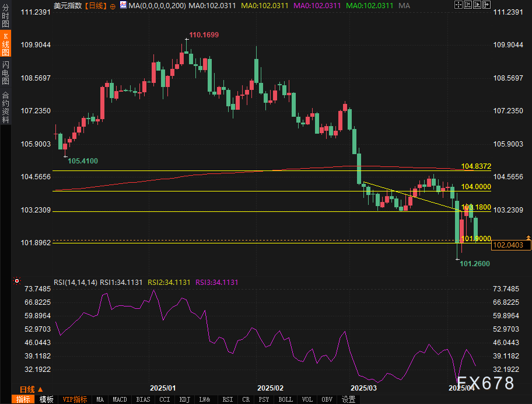Click the red sun icon near RSI
This screenshot has height=404, width=532.
coord(17,281)
